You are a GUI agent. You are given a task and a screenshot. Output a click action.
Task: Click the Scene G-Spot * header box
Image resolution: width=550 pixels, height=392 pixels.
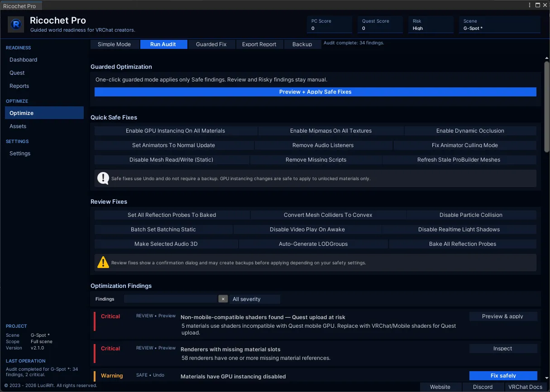point(500,24)
